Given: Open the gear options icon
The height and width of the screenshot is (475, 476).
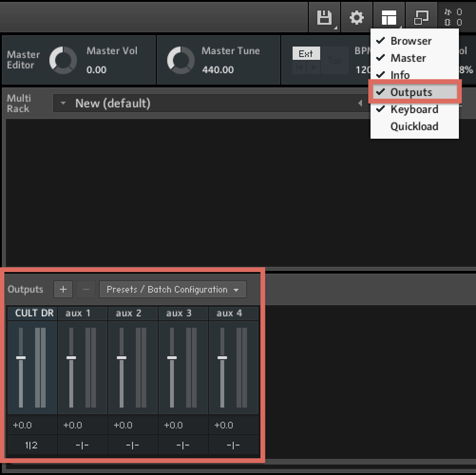Looking at the screenshot, I should [x=356, y=17].
